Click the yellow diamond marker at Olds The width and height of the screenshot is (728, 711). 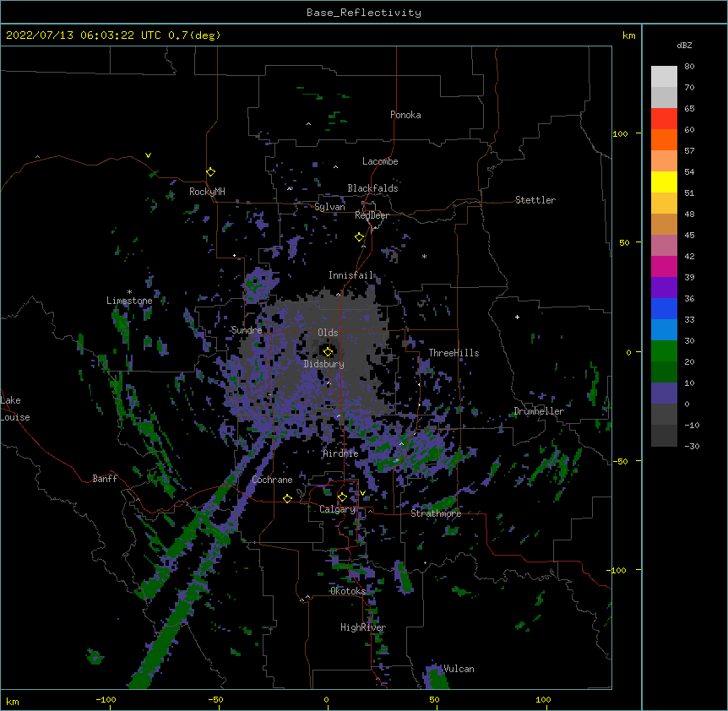point(328,351)
